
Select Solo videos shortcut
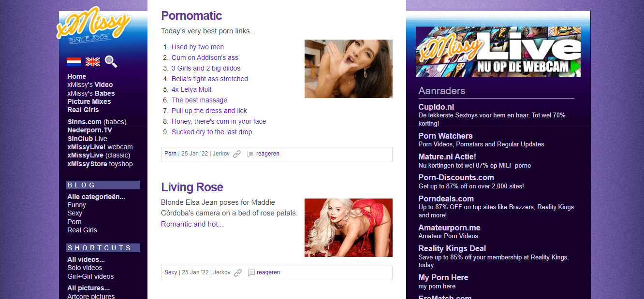[85, 268]
